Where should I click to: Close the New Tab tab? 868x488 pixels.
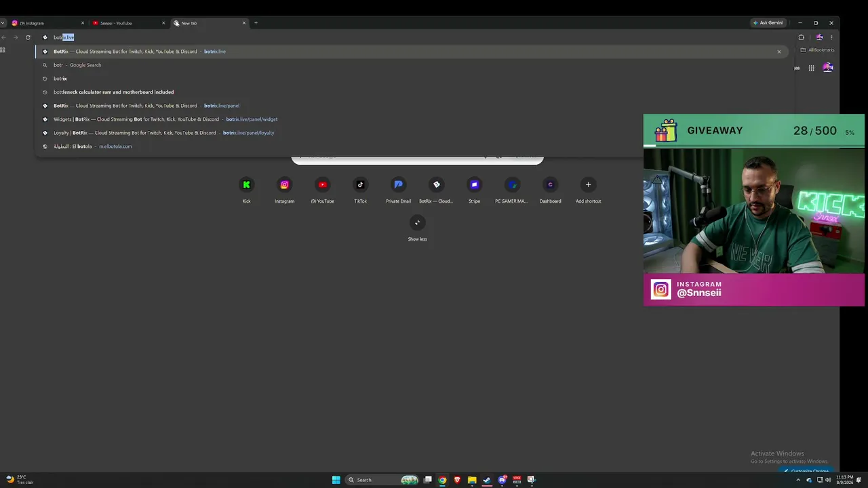[244, 23]
